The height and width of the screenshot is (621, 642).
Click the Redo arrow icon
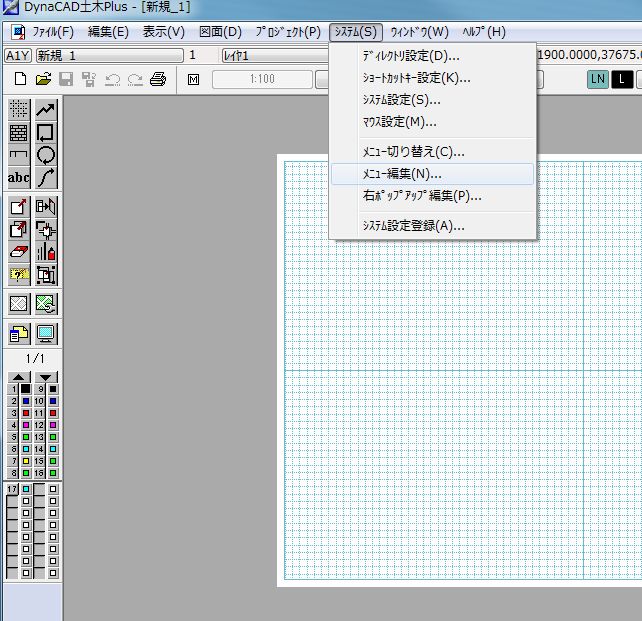click(x=135, y=79)
